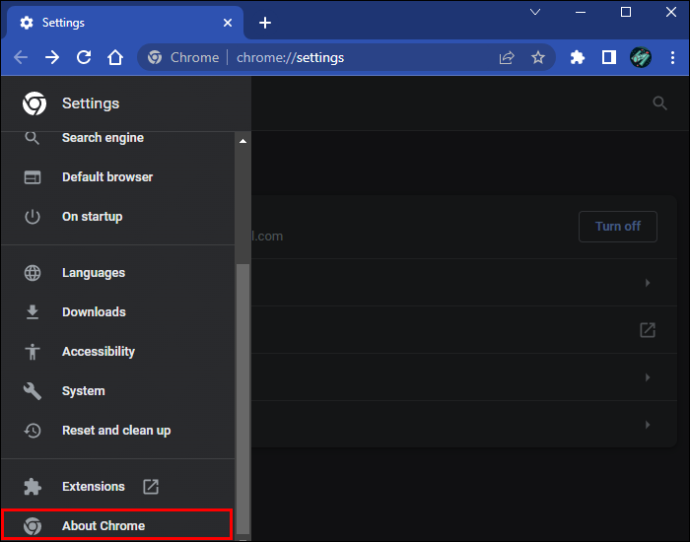Close the Settings tab
The width and height of the screenshot is (690, 542).
[228, 23]
